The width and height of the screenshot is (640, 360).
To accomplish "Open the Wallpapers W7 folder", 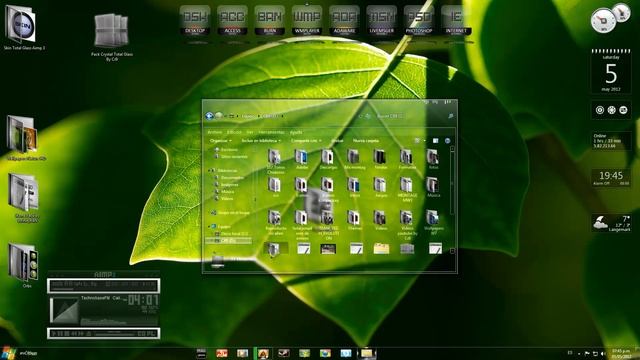I will point(433,222).
